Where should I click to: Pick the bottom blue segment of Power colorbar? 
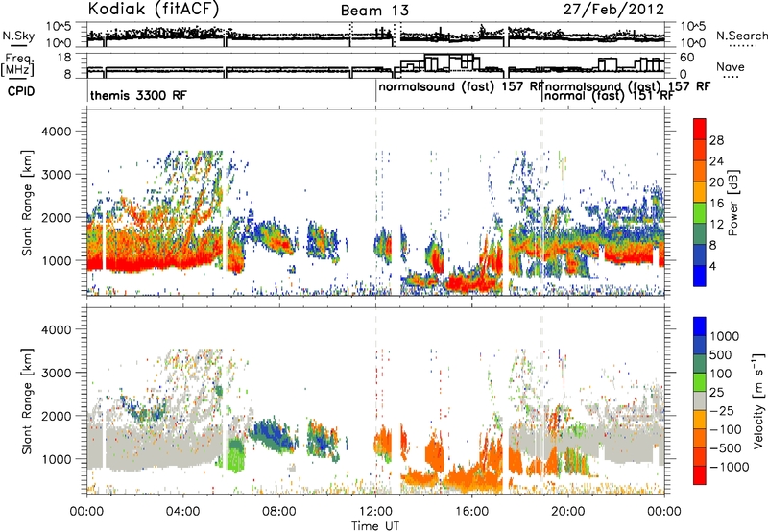[700, 276]
